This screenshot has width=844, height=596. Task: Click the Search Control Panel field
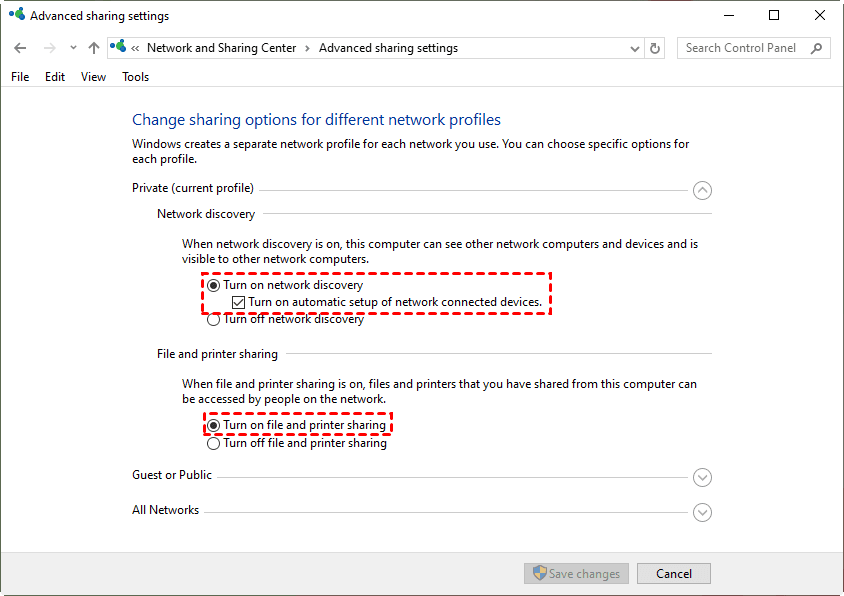coord(745,48)
